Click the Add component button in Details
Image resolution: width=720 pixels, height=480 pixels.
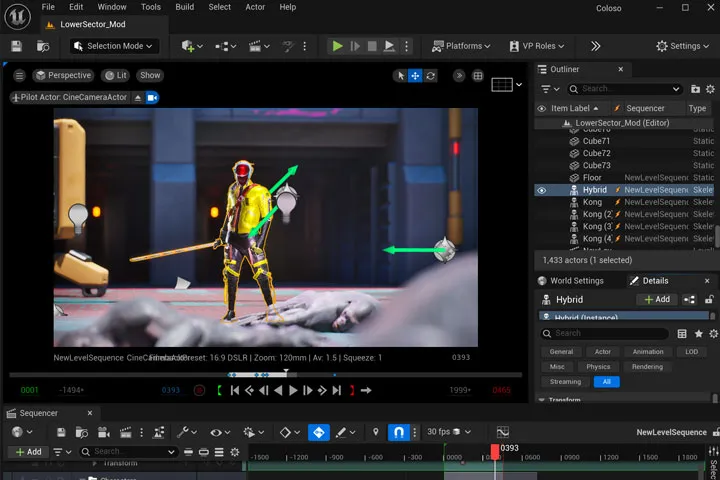coord(657,299)
